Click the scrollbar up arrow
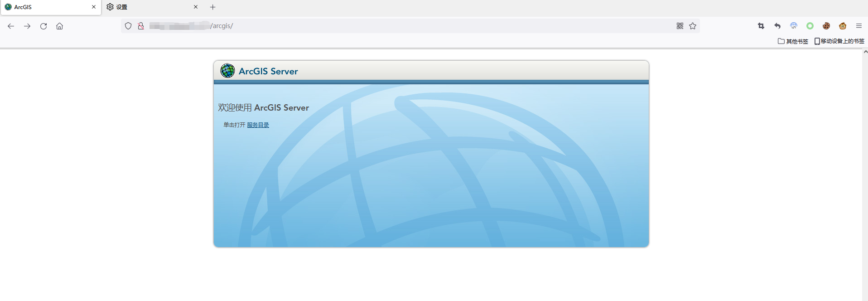The image size is (868, 301). click(x=865, y=52)
